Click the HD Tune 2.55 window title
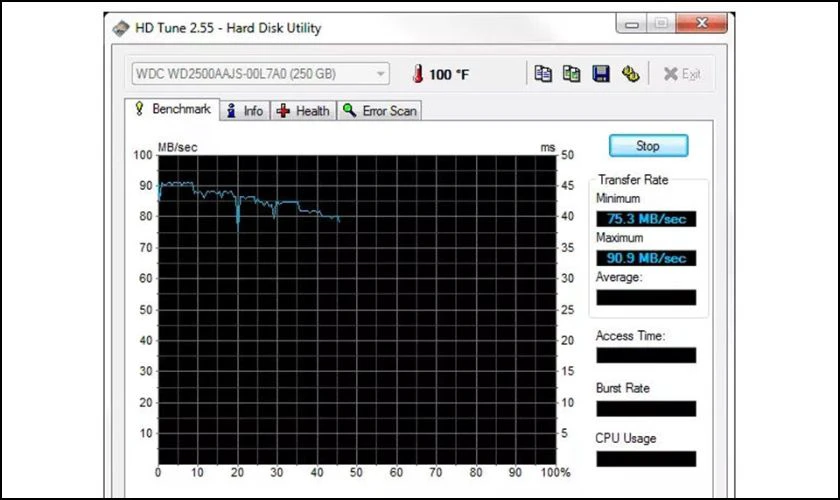The width and height of the screenshot is (840, 500). 228,28
